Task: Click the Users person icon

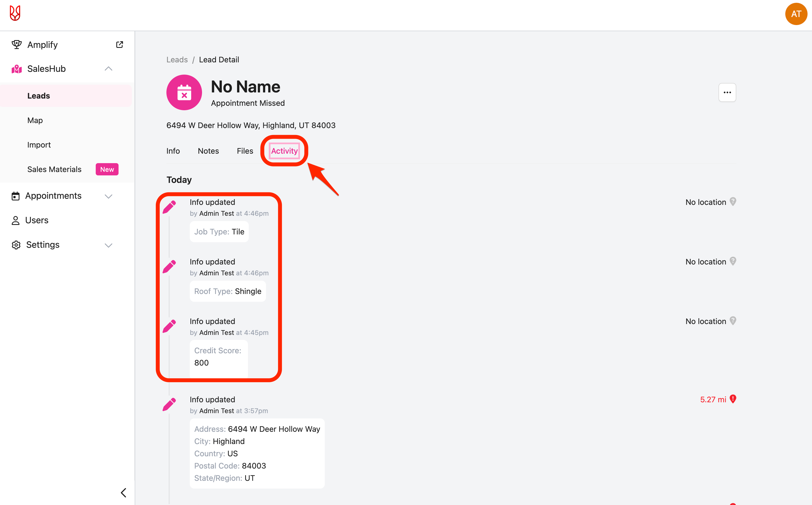Action: [15, 220]
